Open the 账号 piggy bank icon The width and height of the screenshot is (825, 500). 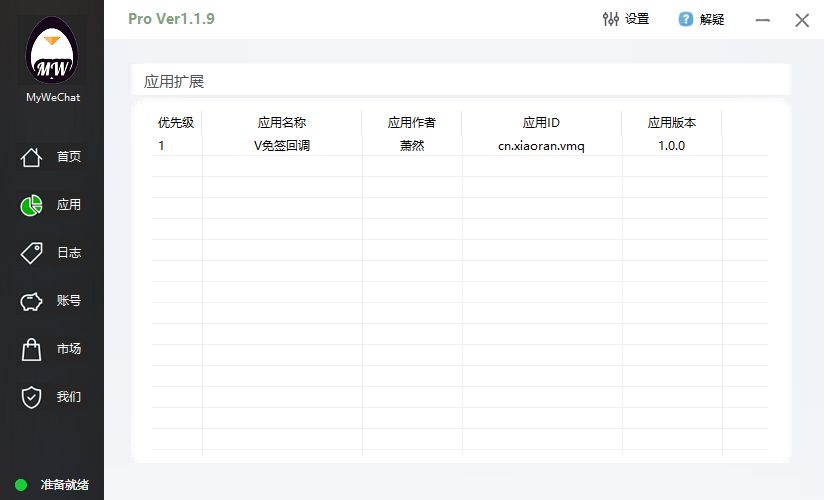32,301
